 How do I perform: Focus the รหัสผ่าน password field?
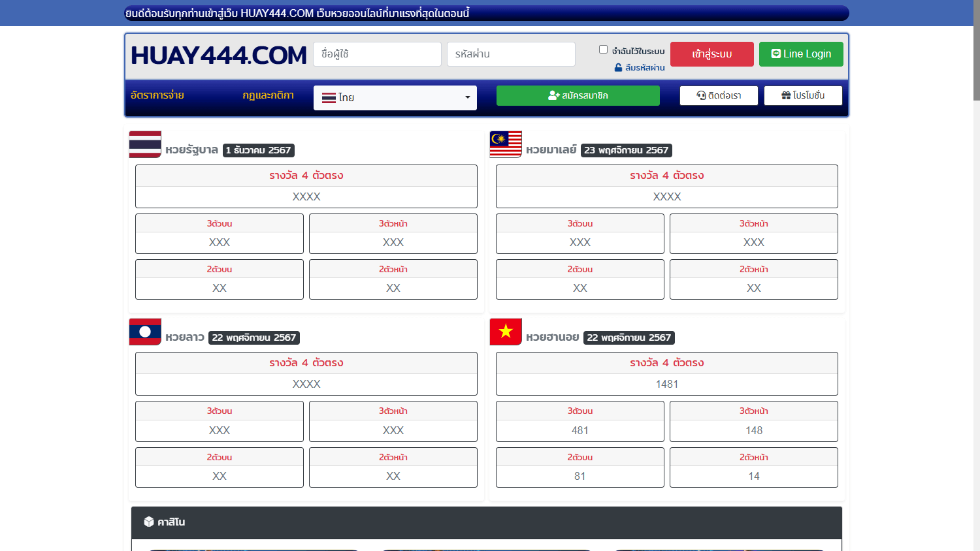(511, 54)
